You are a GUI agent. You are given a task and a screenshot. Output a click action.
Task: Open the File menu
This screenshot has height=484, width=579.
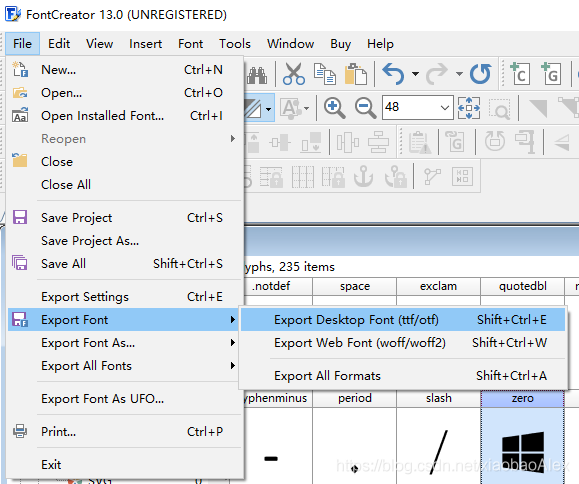coord(23,44)
